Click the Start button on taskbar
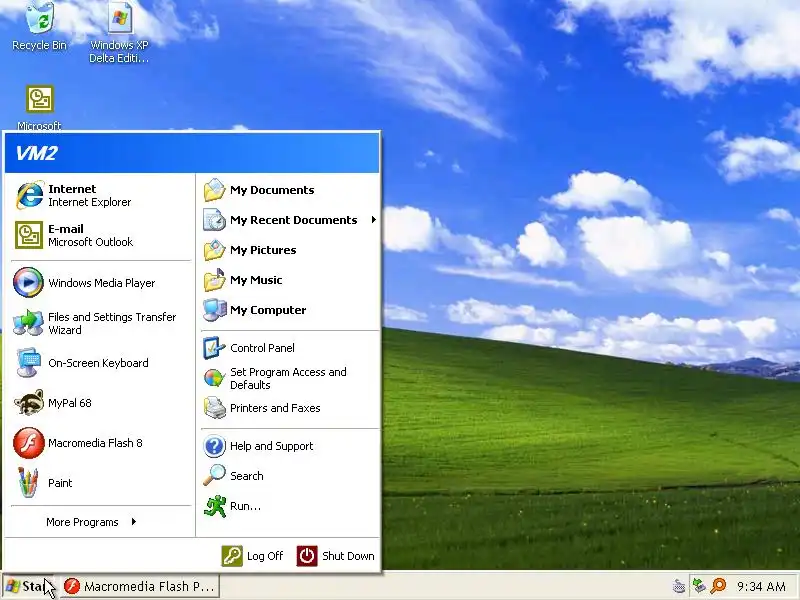Viewport: 800px width, 600px height. point(29,586)
